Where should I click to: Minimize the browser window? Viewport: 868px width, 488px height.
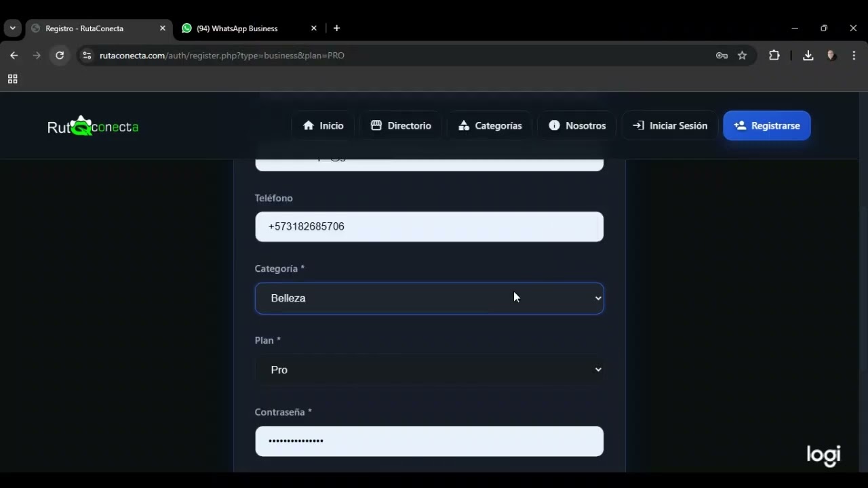click(795, 28)
